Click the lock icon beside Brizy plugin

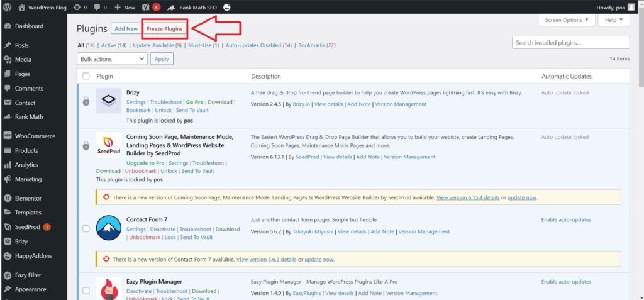coord(86,101)
